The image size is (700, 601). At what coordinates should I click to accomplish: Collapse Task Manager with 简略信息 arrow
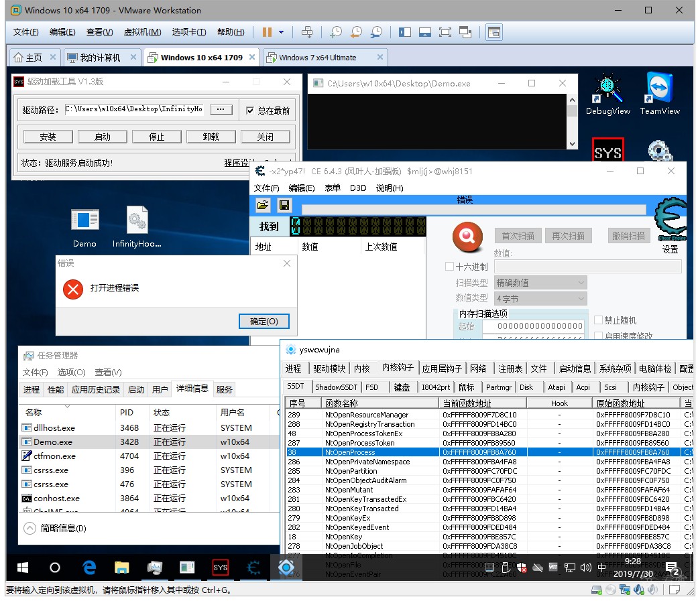point(30,528)
